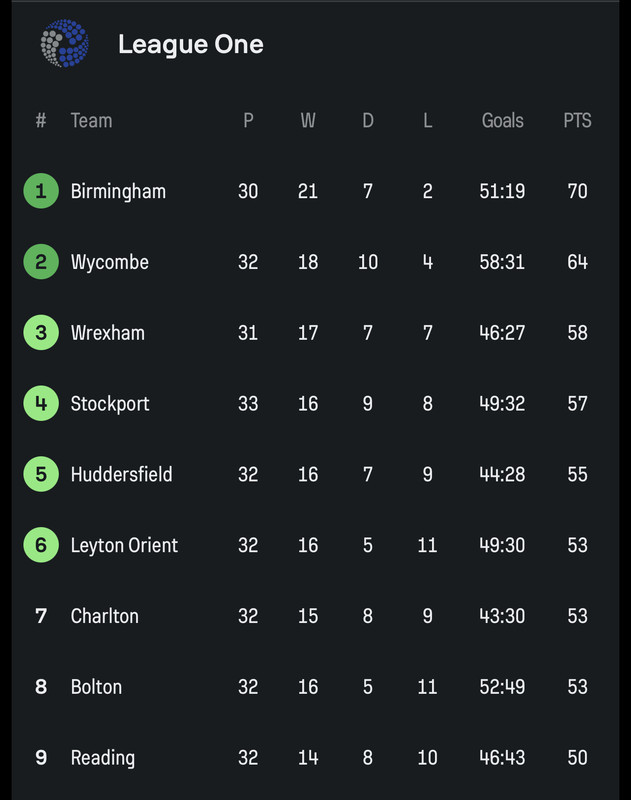Click the League One logo icon
The height and width of the screenshot is (800, 631).
point(65,43)
